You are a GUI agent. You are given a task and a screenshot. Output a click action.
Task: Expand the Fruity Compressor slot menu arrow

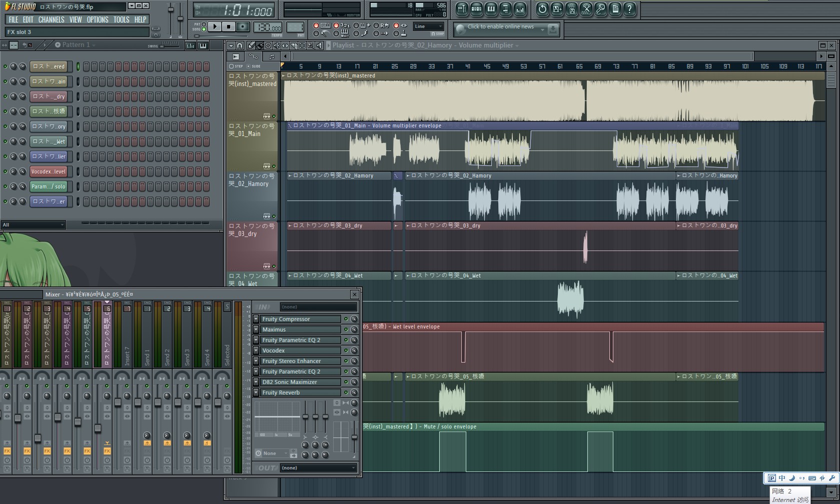click(x=256, y=319)
